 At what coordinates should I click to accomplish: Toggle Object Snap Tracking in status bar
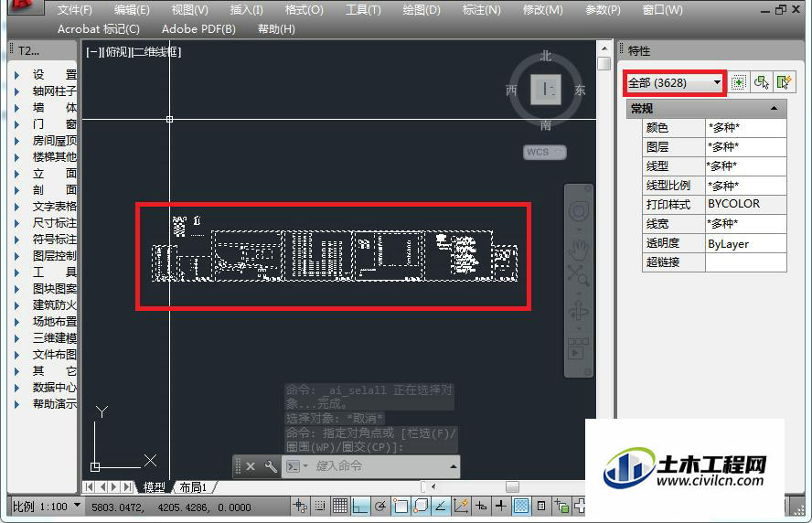(x=440, y=506)
